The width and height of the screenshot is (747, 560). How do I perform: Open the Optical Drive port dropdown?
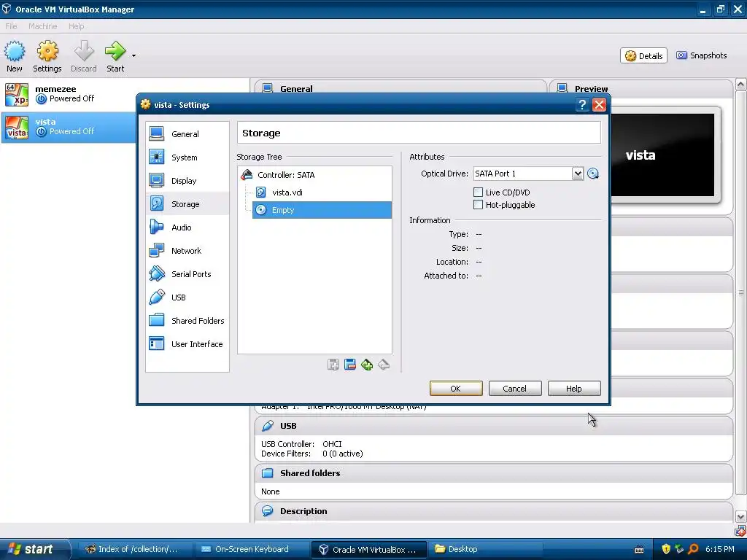click(x=578, y=174)
